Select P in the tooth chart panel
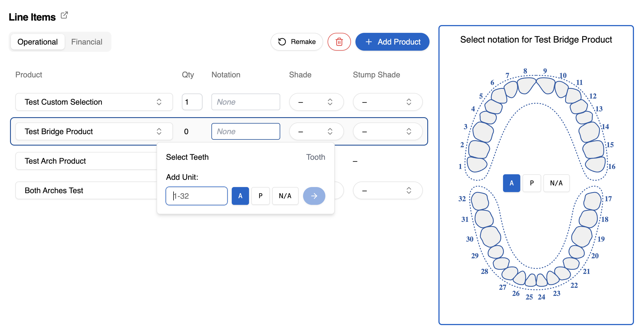Viewport: 644px width, 334px height. [532, 183]
